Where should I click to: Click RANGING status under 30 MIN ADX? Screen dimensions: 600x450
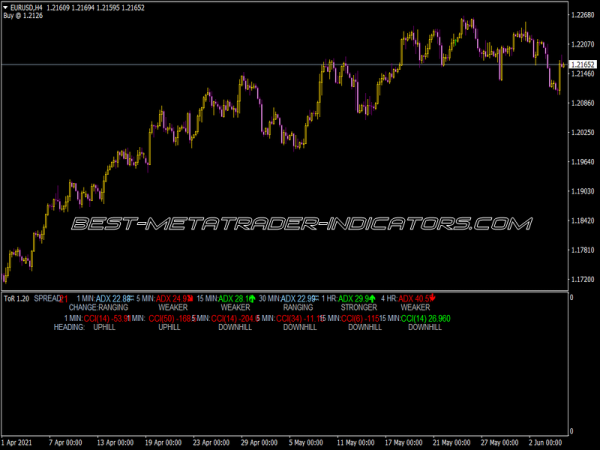298,307
